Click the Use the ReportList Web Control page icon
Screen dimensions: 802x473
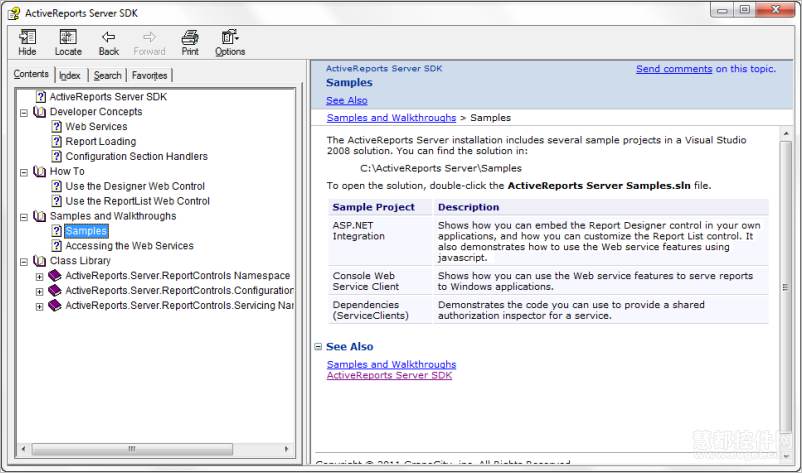(57, 201)
